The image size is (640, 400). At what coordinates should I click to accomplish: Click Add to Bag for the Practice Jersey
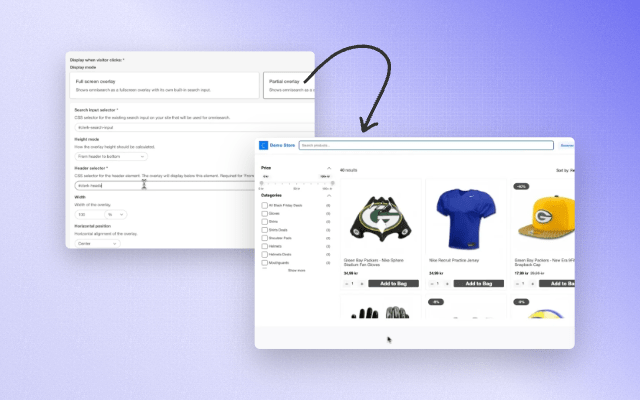pyautogui.click(x=479, y=283)
